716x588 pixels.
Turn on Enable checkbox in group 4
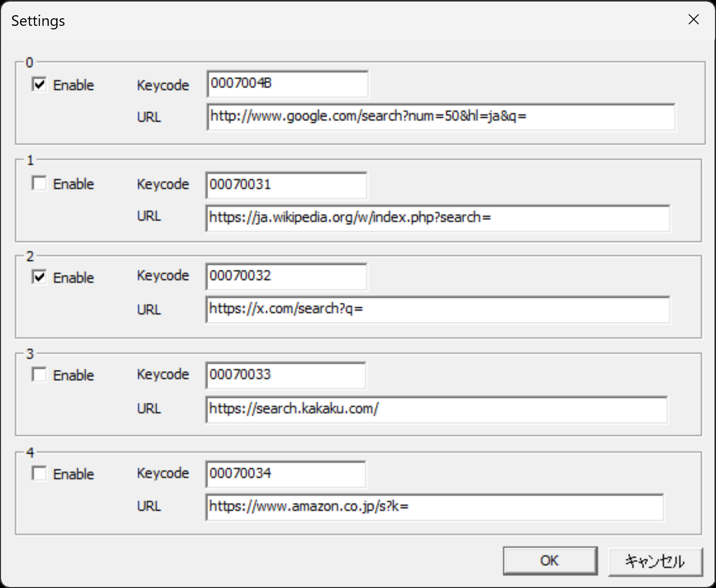point(39,473)
